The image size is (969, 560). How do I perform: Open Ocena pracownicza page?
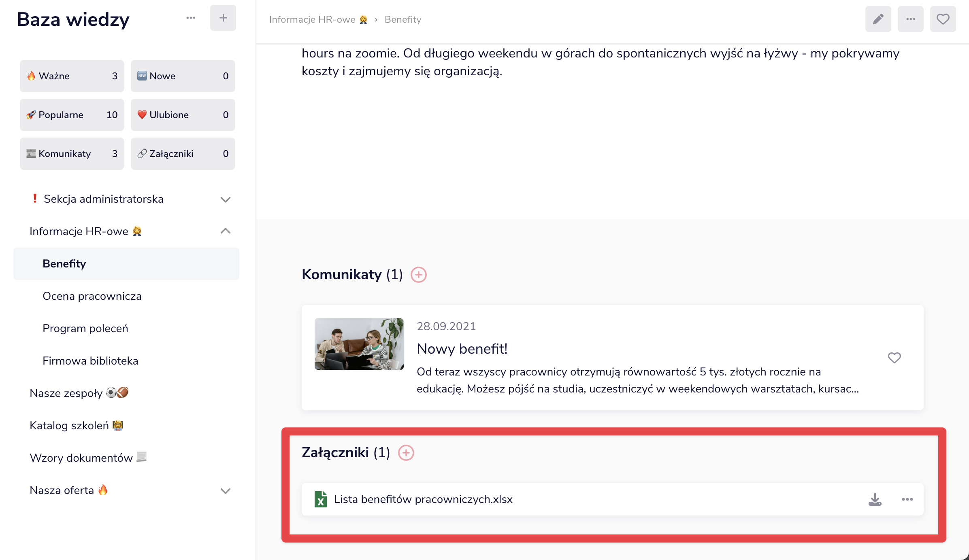(92, 296)
